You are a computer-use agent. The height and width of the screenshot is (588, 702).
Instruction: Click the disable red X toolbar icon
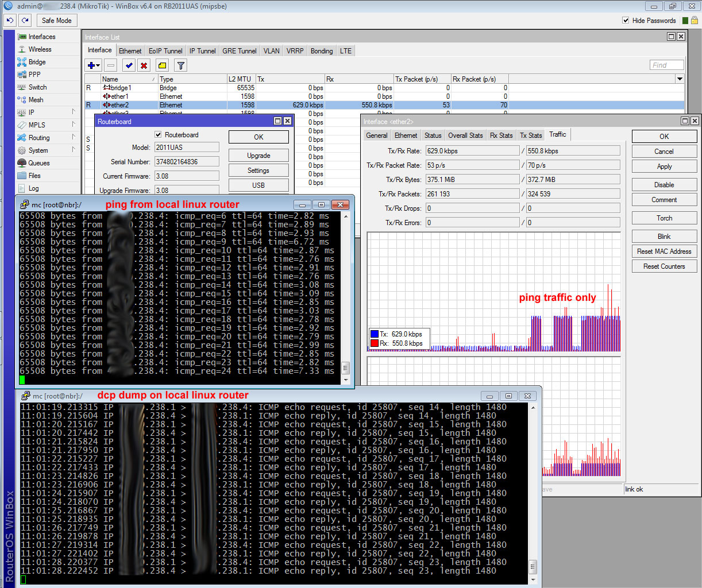(x=144, y=65)
